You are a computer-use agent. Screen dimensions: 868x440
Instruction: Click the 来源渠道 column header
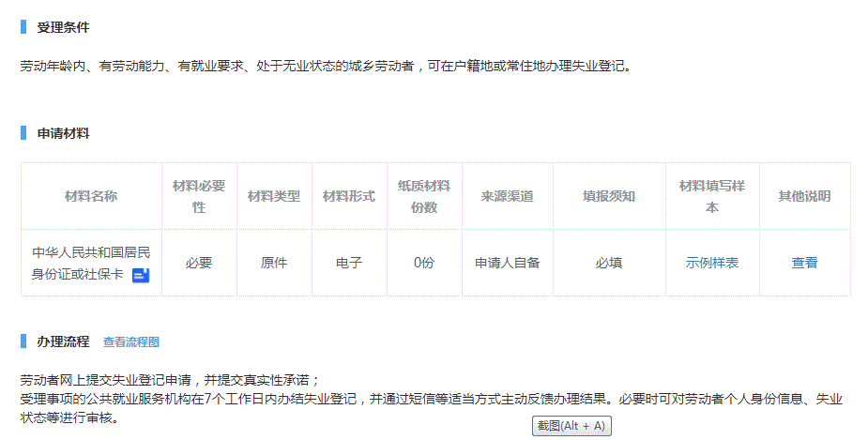pos(508,196)
